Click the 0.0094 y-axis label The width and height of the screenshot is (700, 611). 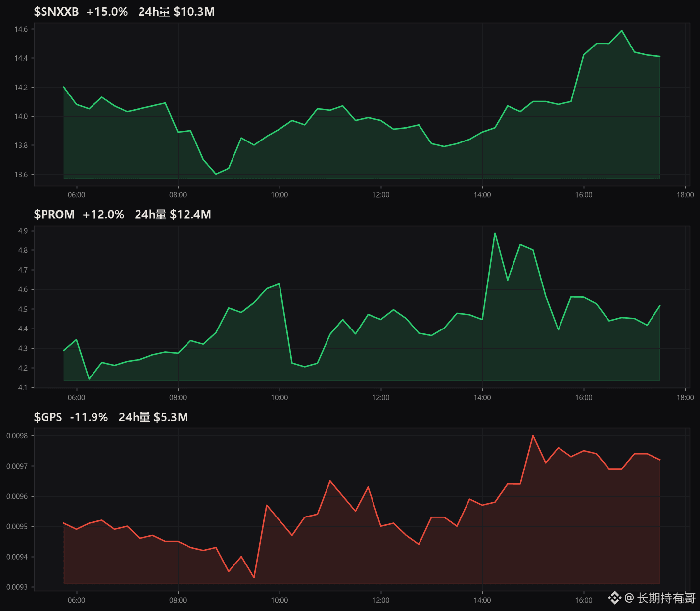[x=17, y=557]
